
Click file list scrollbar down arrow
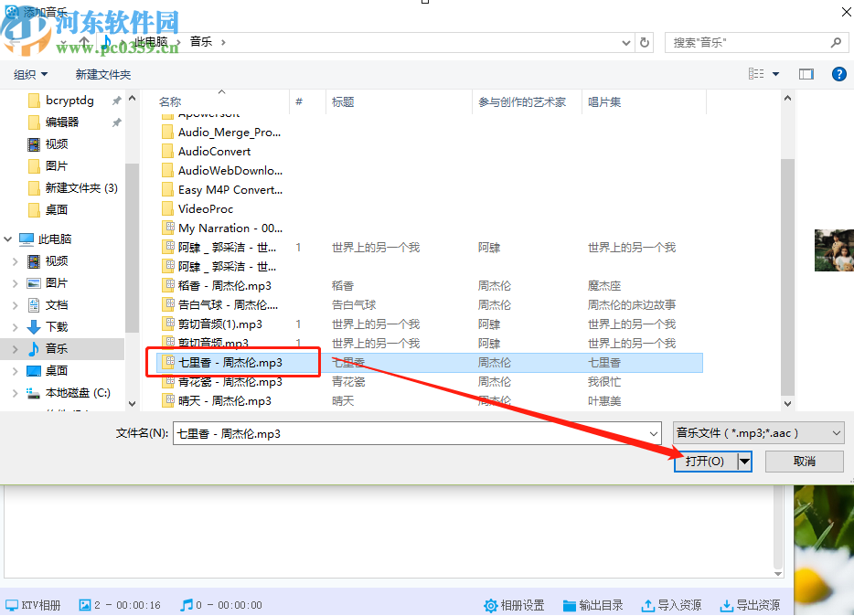click(x=787, y=403)
